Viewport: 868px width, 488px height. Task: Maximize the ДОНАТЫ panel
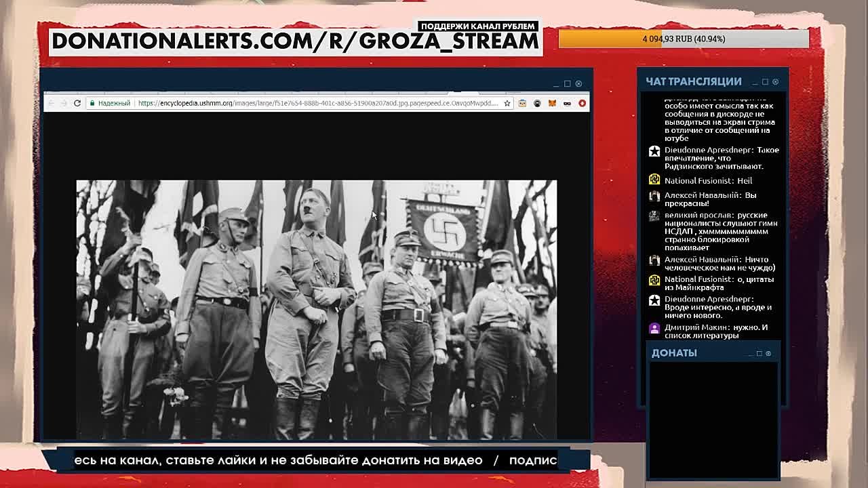759,354
